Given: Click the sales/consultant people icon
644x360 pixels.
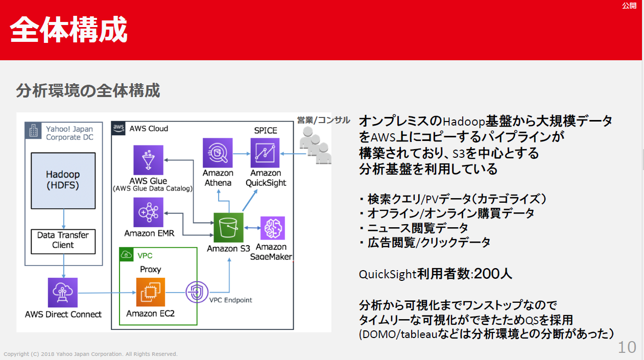Looking at the screenshot, I should point(316,146).
